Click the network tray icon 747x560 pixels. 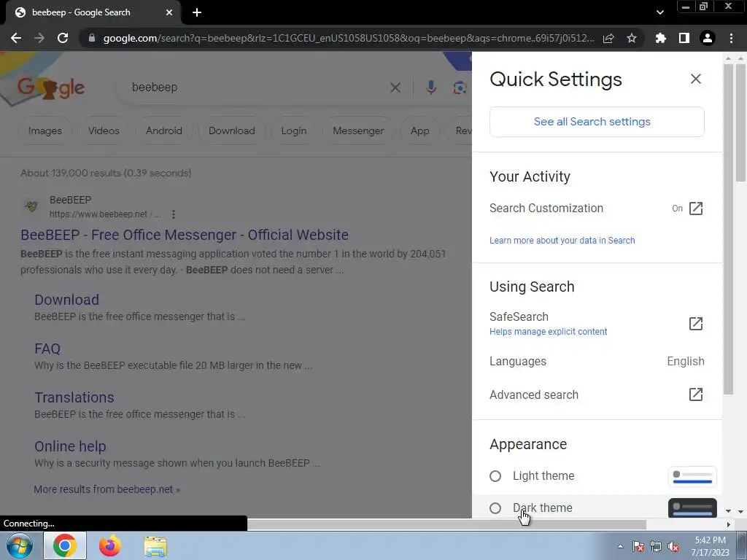coord(656,547)
